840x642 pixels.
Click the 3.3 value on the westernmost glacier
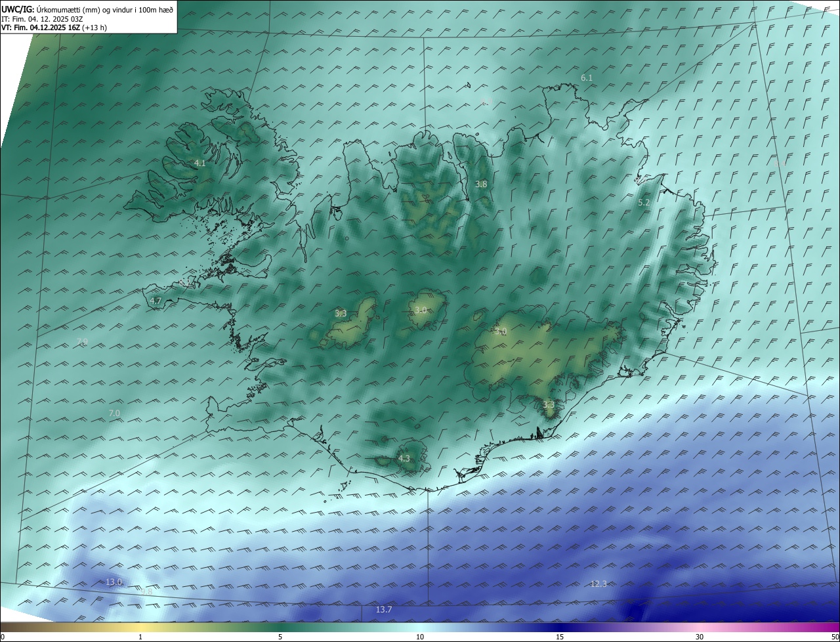point(341,313)
